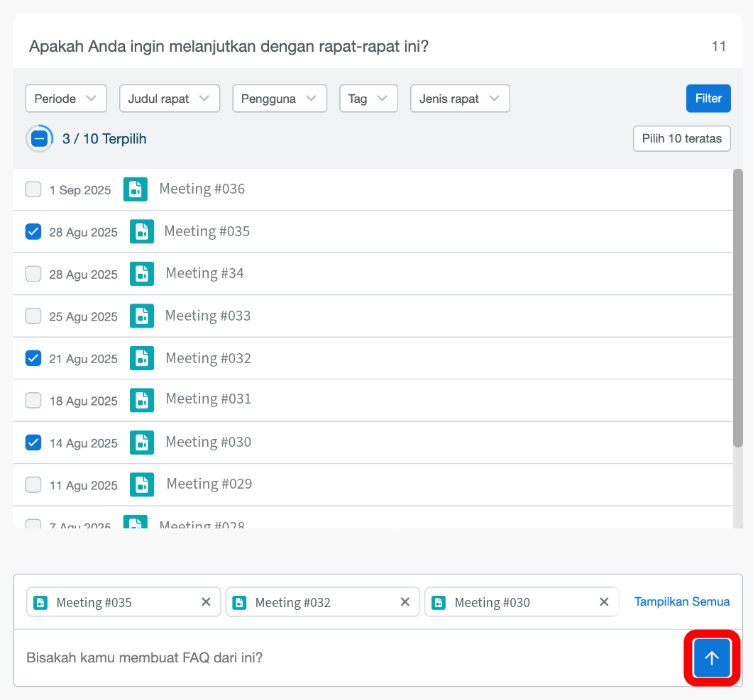Click the 3 / 10 Terpilih label
This screenshot has height=700, width=753.
[x=104, y=139]
